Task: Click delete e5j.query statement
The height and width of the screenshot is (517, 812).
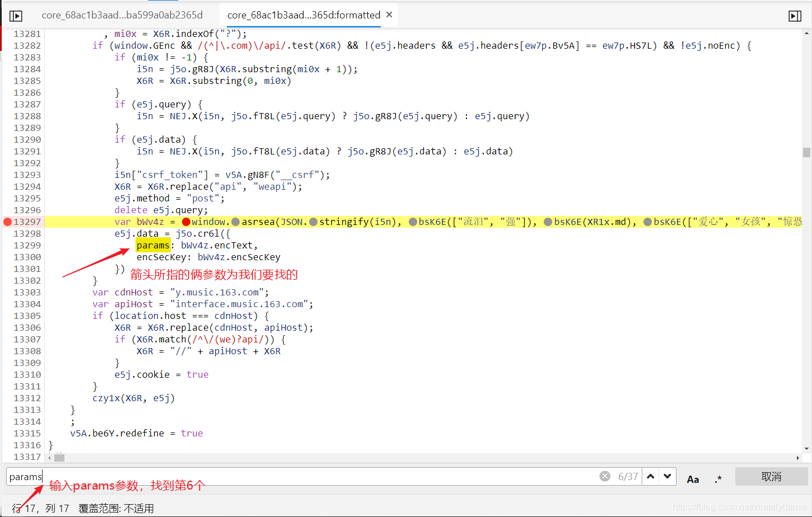Action: [161, 210]
